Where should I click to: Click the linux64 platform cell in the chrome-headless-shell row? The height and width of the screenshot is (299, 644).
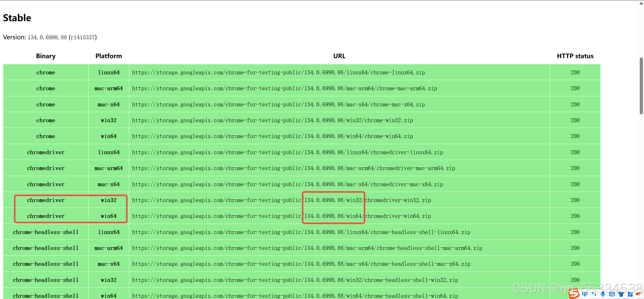(109, 232)
